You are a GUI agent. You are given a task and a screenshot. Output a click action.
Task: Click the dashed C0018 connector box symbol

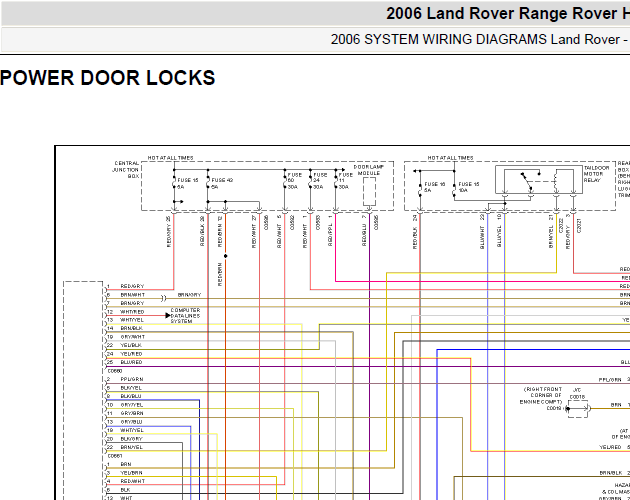coord(578,409)
